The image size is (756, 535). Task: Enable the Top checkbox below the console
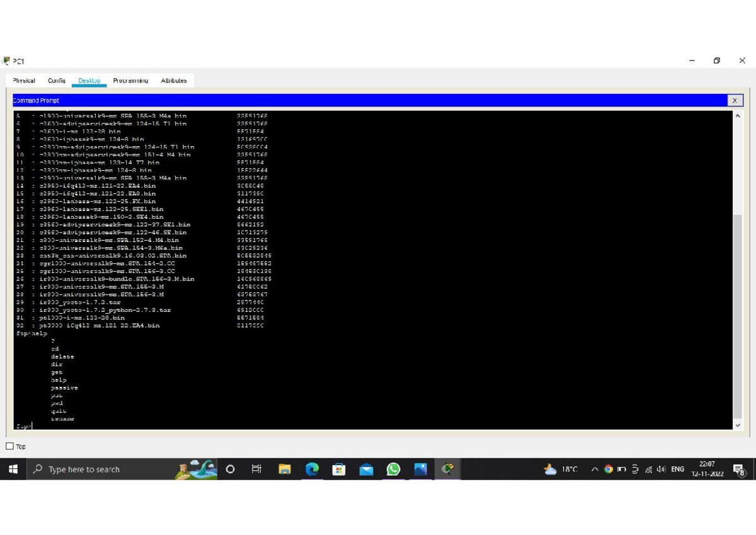point(9,446)
